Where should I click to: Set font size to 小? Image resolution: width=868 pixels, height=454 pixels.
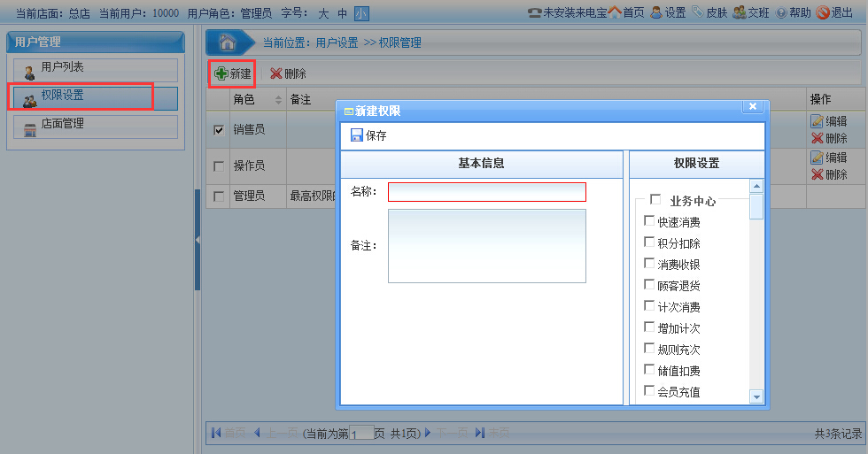tap(361, 13)
